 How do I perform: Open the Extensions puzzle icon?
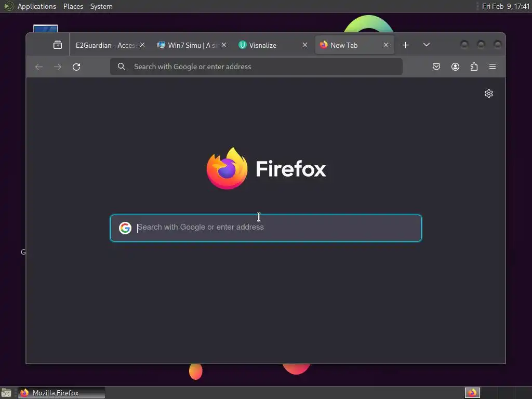pos(474,66)
